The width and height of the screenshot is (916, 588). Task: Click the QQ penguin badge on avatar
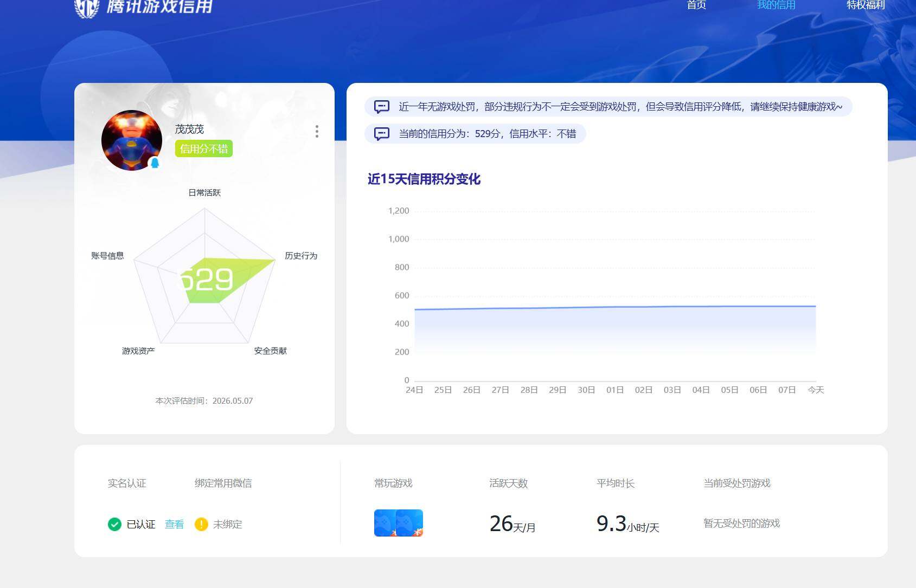click(x=155, y=163)
